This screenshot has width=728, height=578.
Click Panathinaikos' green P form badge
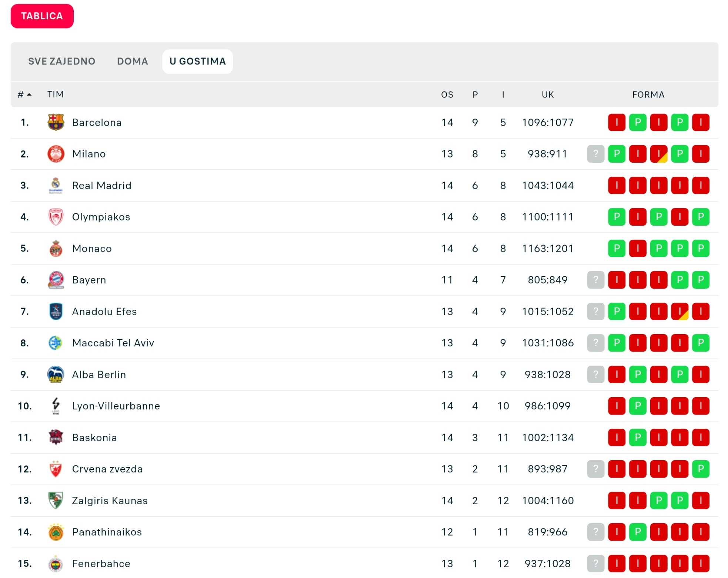[638, 532]
